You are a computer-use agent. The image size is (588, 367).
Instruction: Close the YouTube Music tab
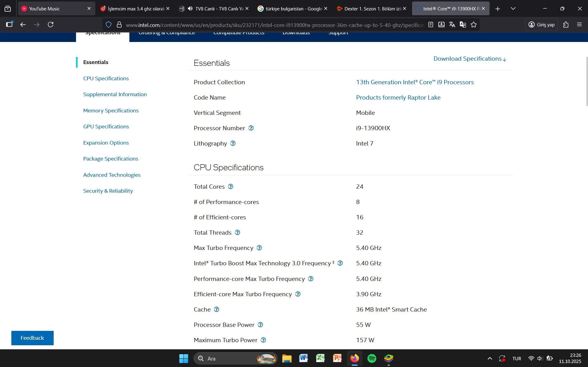(x=89, y=9)
